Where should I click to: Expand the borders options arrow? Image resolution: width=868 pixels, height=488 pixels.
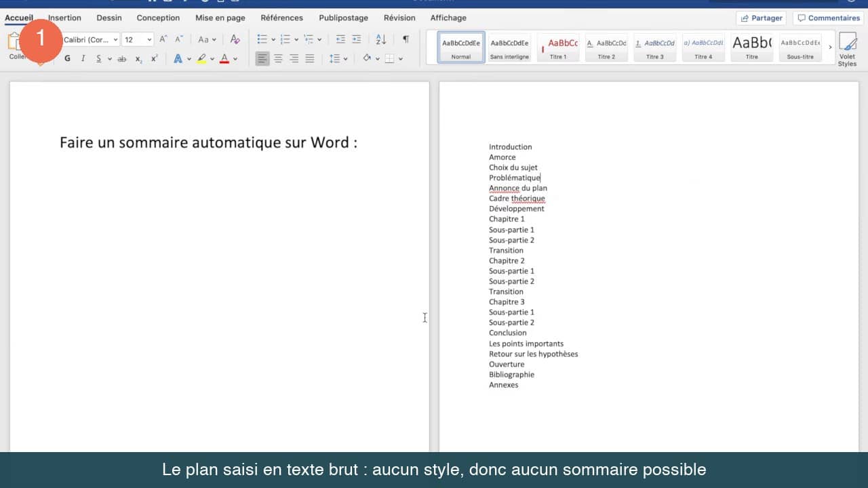pyautogui.click(x=400, y=59)
